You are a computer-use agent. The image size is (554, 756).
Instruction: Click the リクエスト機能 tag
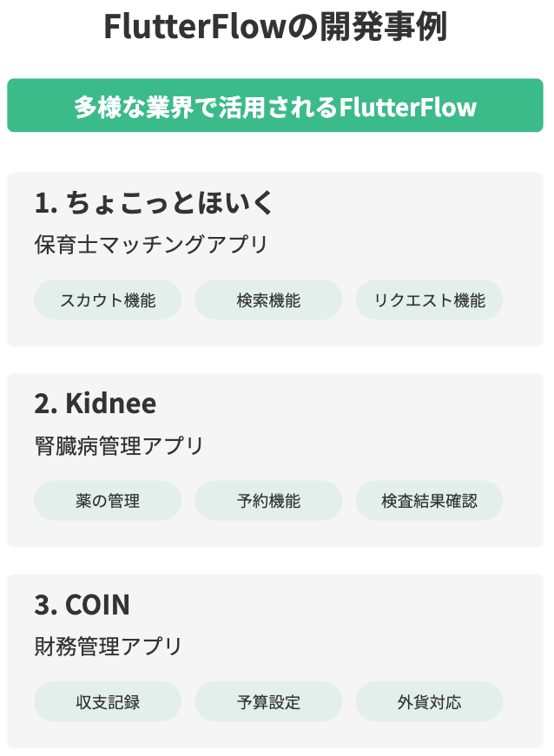[429, 299]
